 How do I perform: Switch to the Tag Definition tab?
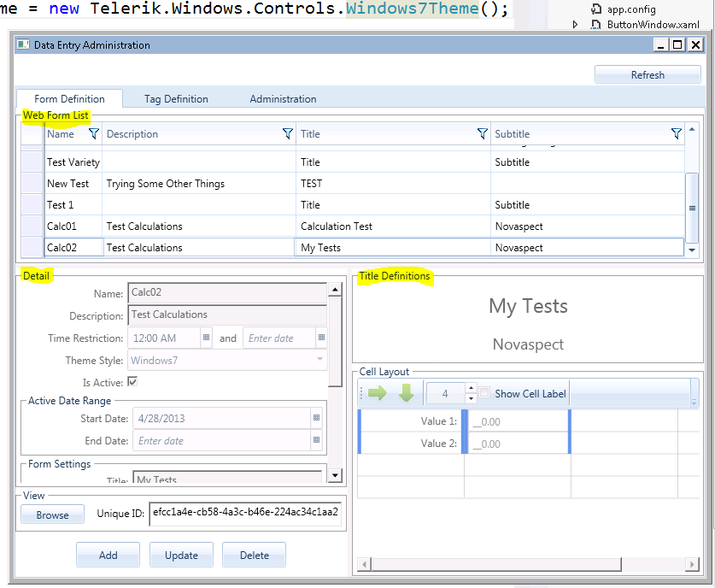(x=176, y=98)
